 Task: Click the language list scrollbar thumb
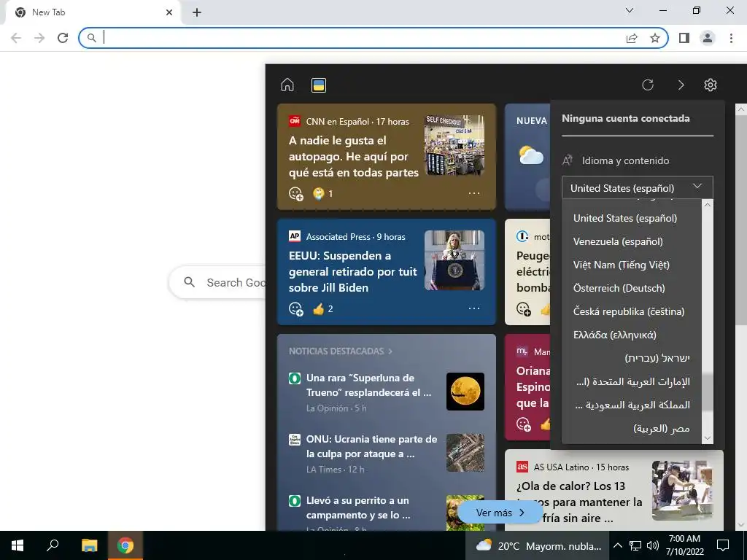tap(708, 392)
